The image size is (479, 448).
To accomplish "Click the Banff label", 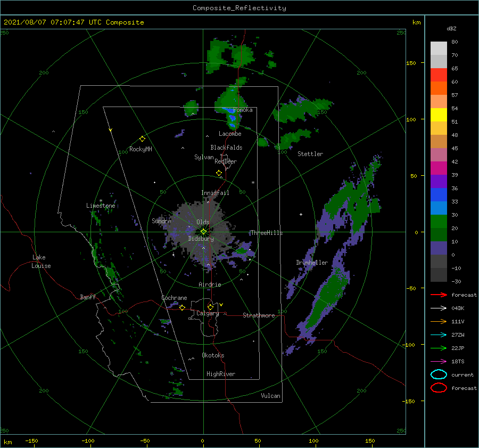I will click(88, 297).
